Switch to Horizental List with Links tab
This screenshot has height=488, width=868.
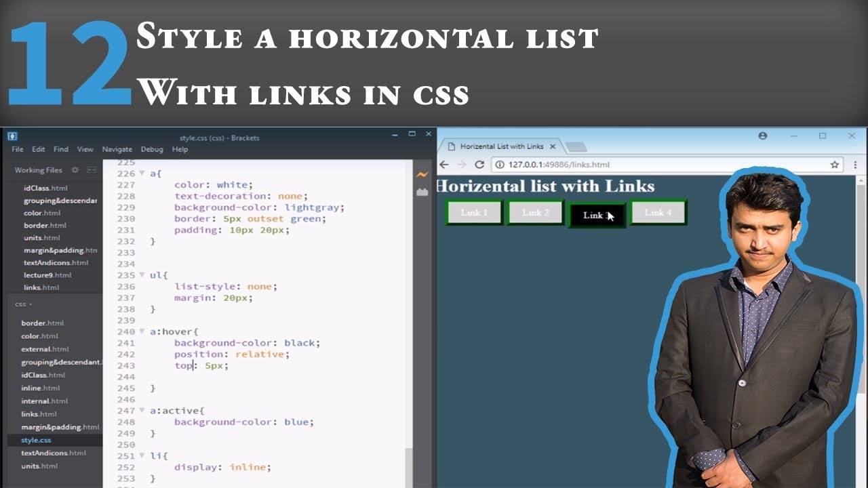500,146
